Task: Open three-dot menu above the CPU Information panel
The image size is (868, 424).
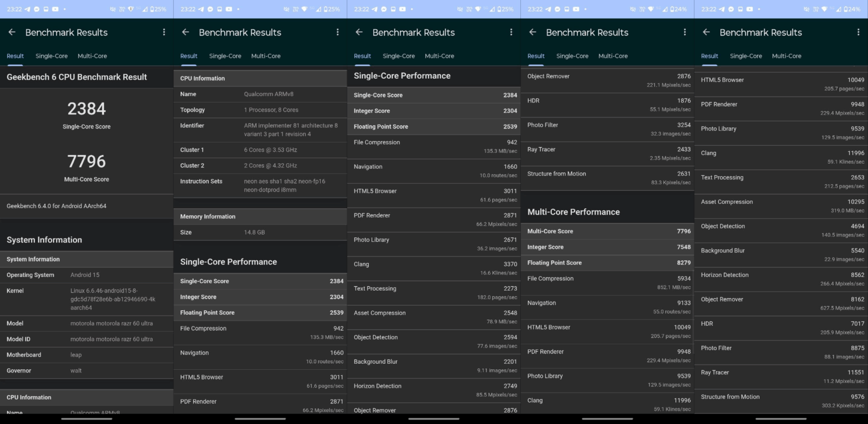Action: [x=337, y=33]
